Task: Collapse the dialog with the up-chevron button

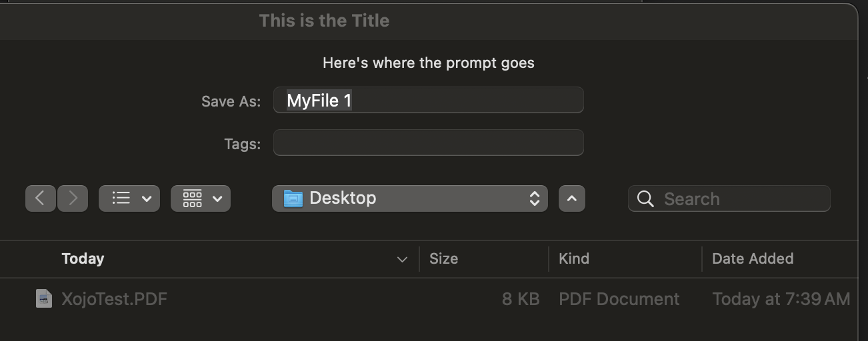Action: pos(572,198)
